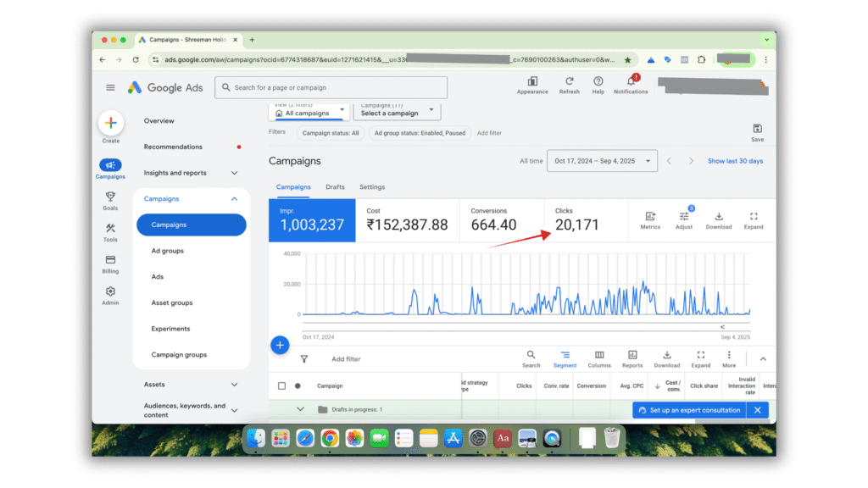Open the Notifications bell
This screenshot has height=488, width=868.
point(631,82)
